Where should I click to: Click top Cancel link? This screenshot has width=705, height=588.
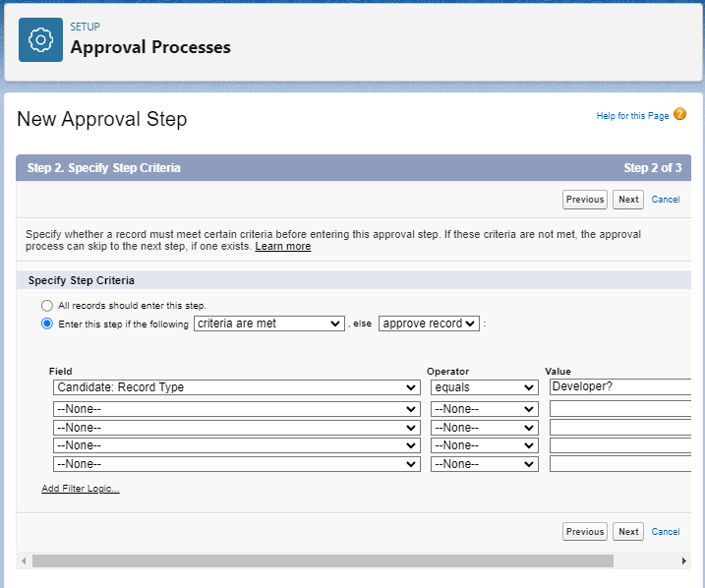point(666,200)
